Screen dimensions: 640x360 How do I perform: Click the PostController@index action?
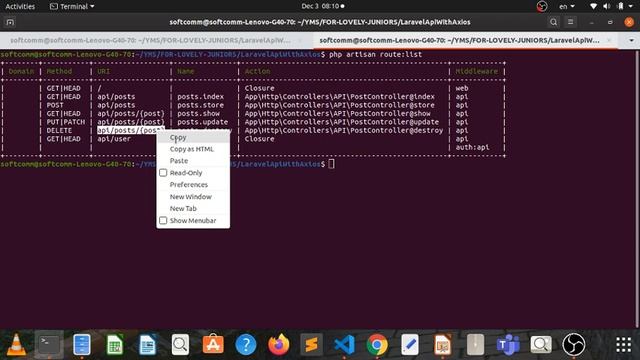[340, 97]
